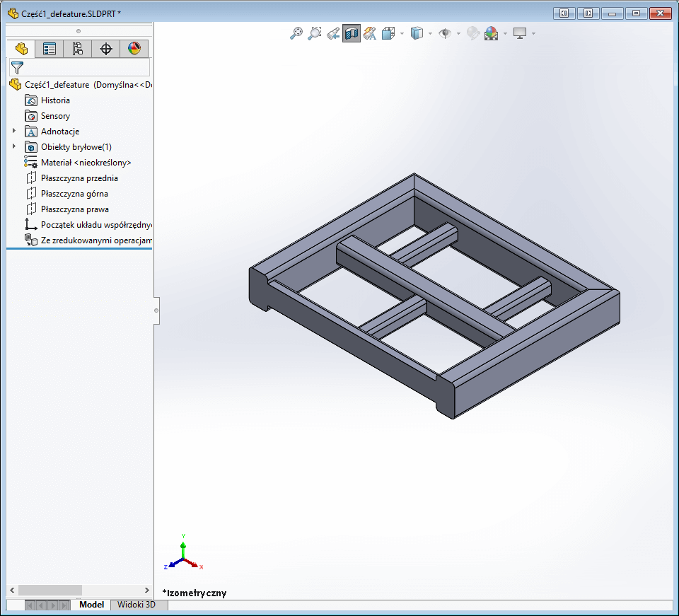Switch to the ConfigurationManager tab

pyautogui.click(x=79, y=49)
